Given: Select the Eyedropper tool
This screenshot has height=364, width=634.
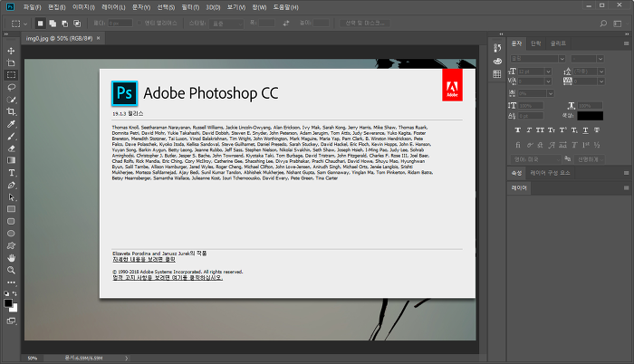Looking at the screenshot, I should click(x=11, y=124).
